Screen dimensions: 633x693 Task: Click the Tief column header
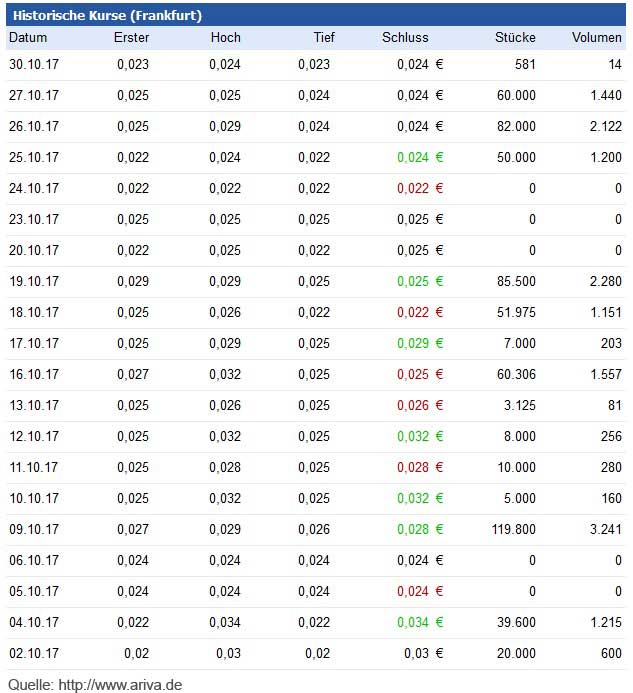point(323,37)
